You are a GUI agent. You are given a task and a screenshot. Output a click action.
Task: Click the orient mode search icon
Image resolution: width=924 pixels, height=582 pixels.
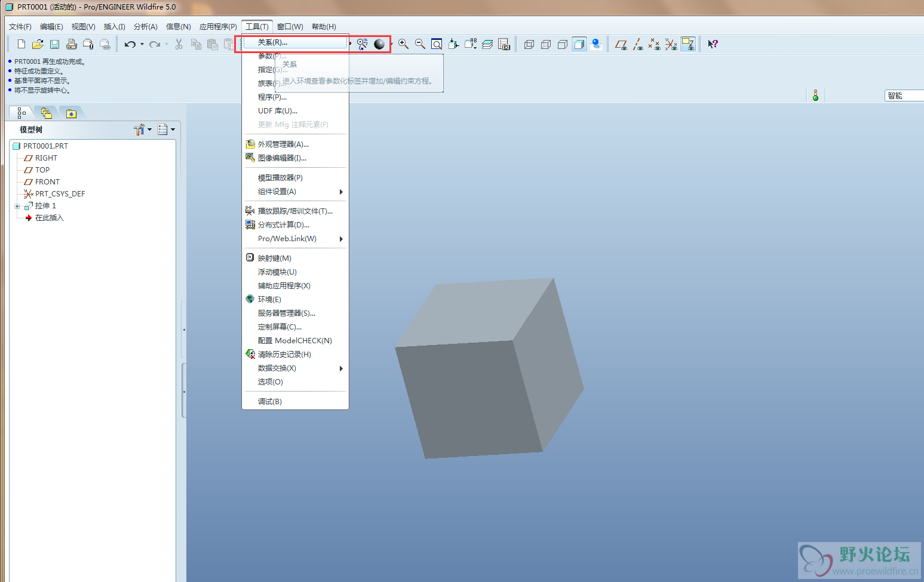[x=363, y=44]
